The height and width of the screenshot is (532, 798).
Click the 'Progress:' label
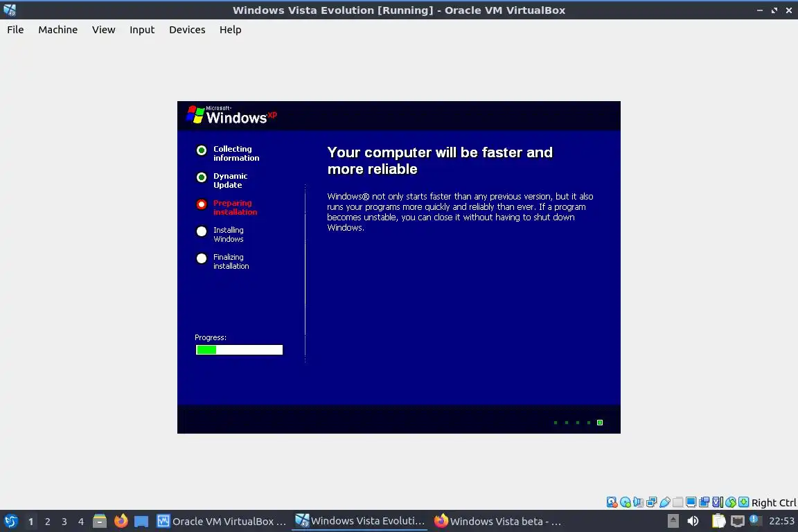[x=210, y=337]
